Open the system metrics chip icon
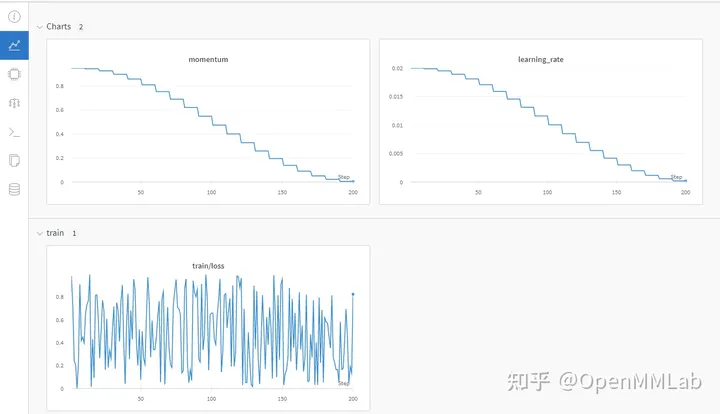Image resolution: width=720 pixels, height=414 pixels. pyautogui.click(x=14, y=74)
